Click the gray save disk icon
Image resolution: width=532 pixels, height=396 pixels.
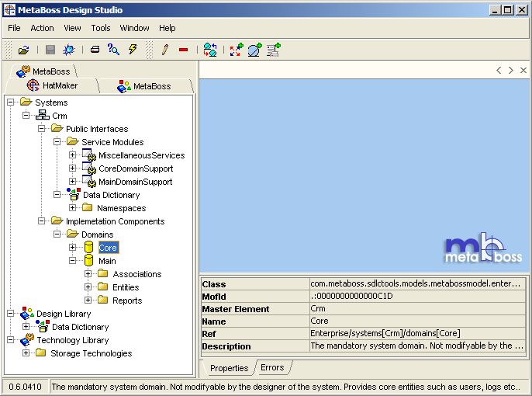[x=50, y=50]
